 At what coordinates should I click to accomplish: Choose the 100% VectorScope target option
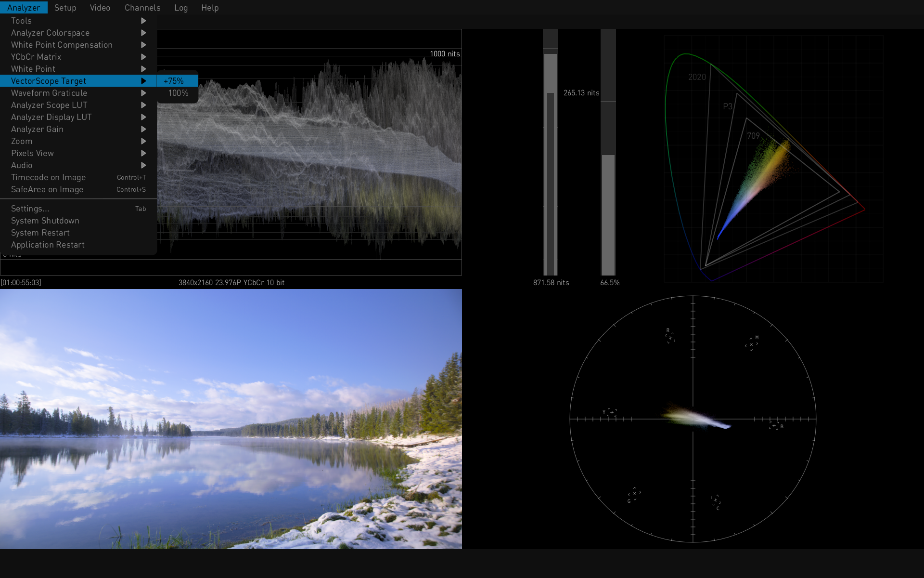pyautogui.click(x=178, y=93)
